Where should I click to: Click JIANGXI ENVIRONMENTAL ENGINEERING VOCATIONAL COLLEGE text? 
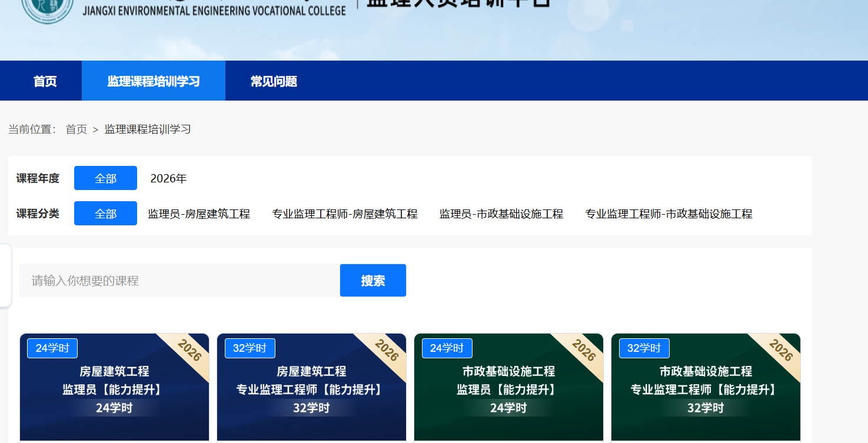click(214, 11)
